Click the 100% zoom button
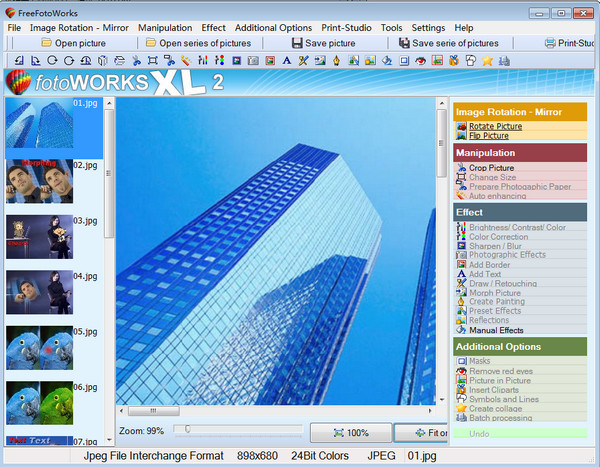The width and height of the screenshot is (600, 467). (x=350, y=433)
